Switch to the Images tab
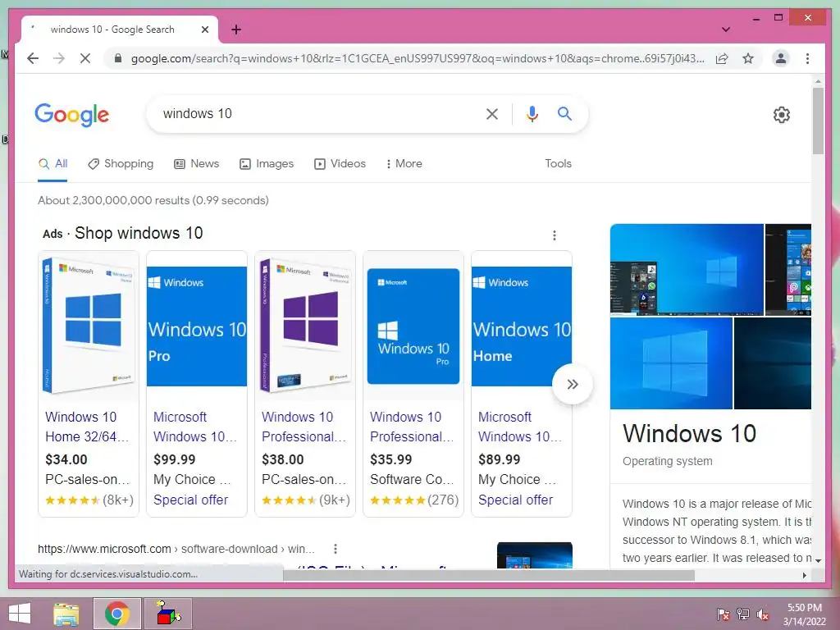 coord(267,164)
